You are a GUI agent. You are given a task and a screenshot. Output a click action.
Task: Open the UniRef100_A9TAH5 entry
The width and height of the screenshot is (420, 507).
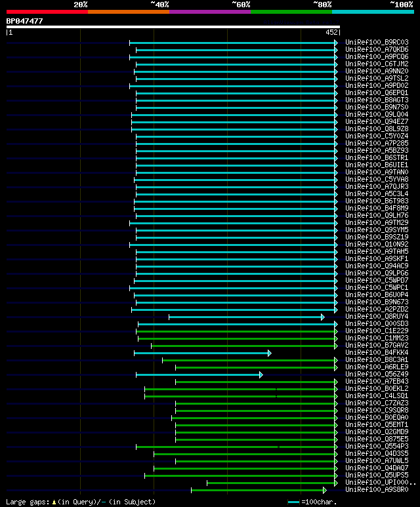377,252
